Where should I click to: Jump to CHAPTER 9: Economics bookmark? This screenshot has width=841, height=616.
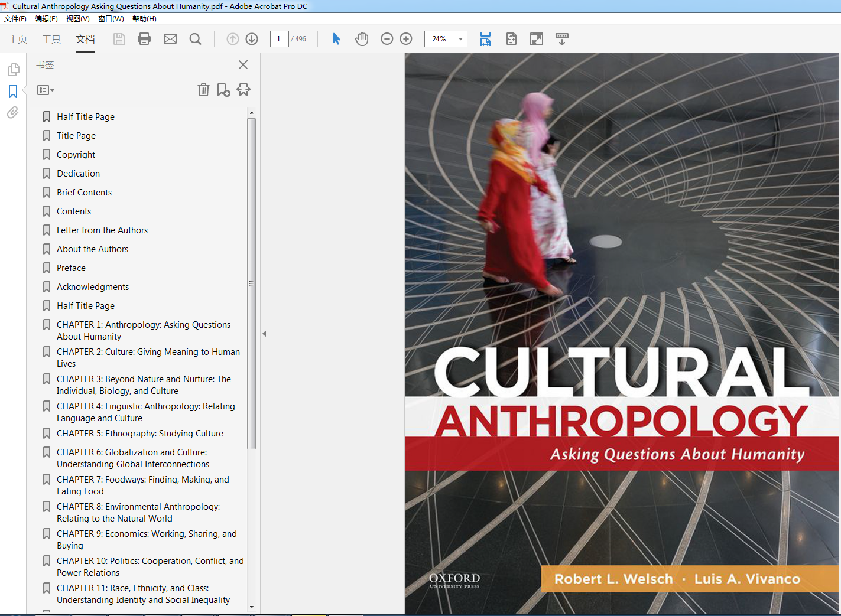click(x=147, y=540)
